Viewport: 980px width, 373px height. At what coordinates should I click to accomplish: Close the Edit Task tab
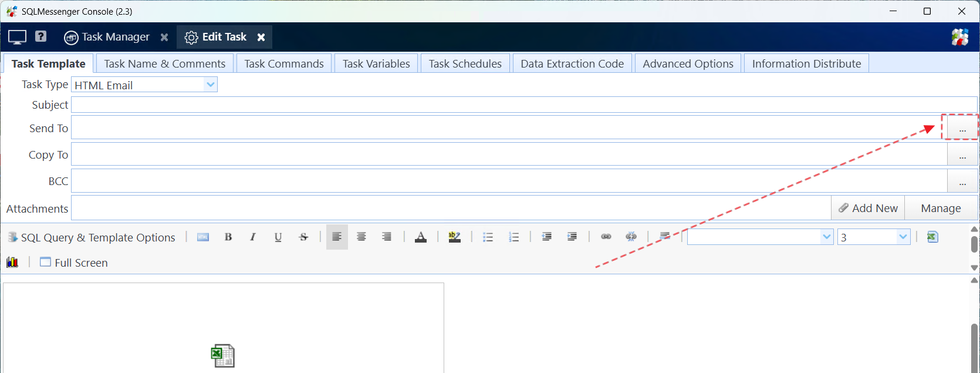coord(261,37)
